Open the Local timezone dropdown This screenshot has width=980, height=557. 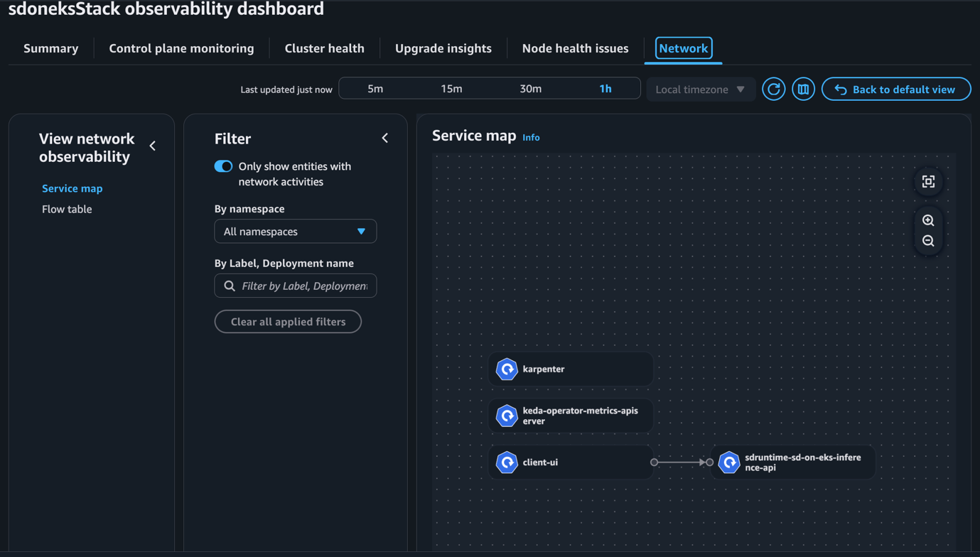(x=700, y=90)
